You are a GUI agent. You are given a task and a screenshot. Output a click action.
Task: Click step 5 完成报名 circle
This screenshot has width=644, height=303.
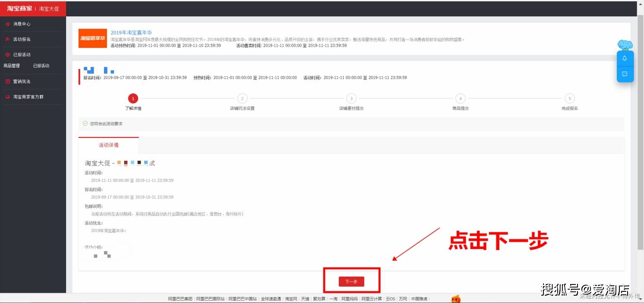[x=570, y=99]
